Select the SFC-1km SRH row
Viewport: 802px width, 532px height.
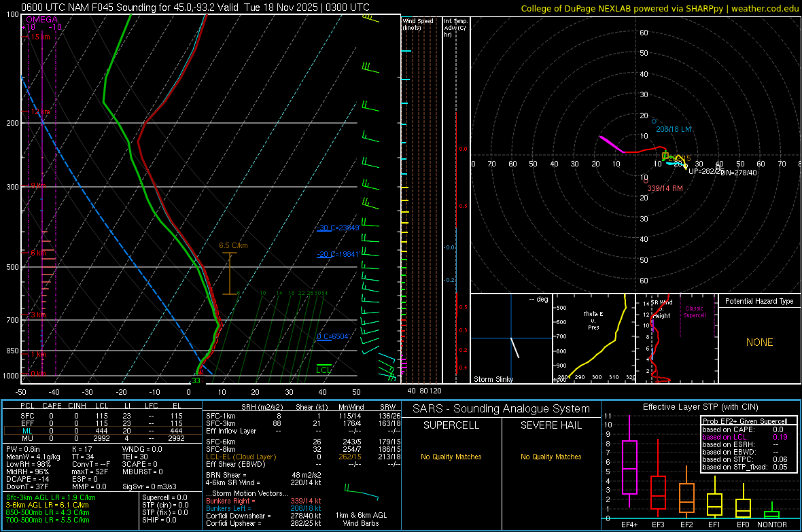[303, 416]
